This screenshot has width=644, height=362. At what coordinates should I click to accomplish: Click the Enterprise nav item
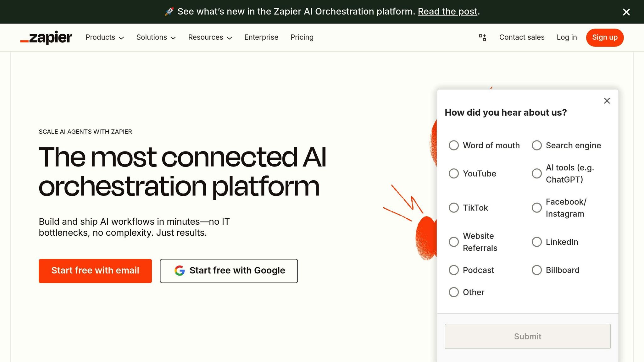tap(261, 37)
